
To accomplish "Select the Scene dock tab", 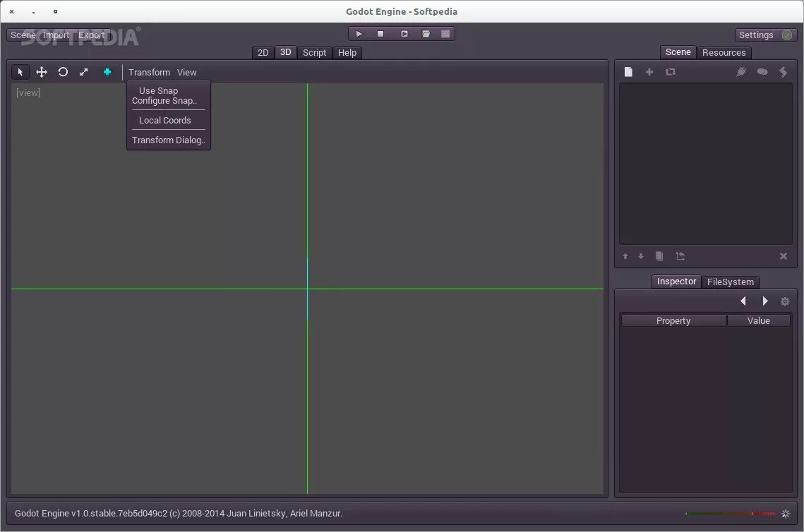I will [x=678, y=52].
